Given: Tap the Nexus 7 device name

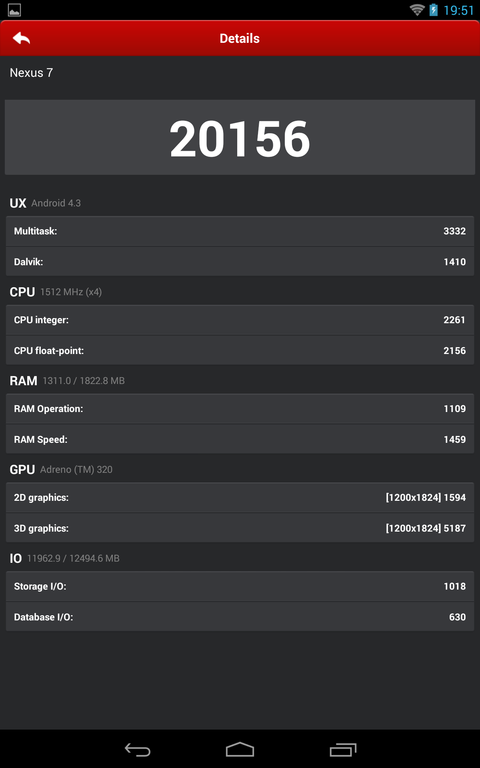Looking at the screenshot, I should tap(31, 73).
